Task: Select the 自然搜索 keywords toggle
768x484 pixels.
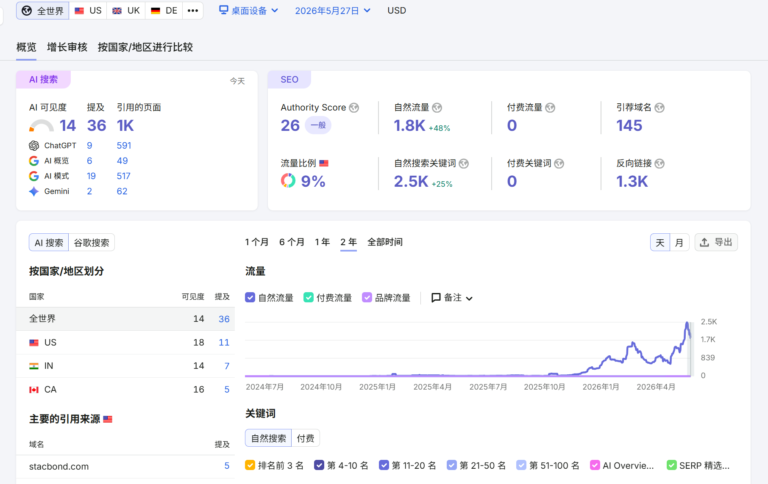Action: point(268,438)
